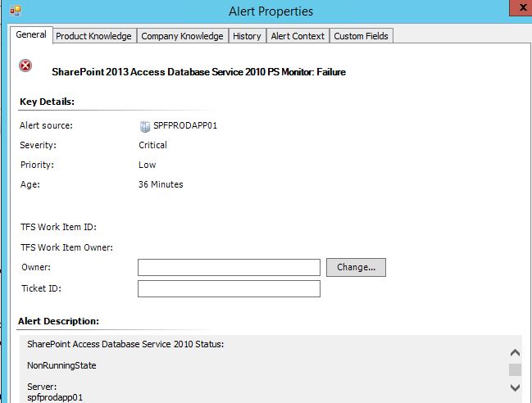
Task: Click the TFS Work Item Owner label
Action: coord(66,247)
